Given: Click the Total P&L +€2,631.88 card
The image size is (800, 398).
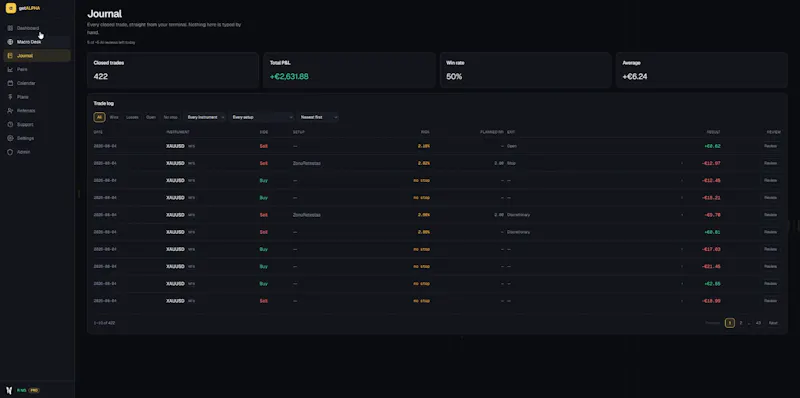Looking at the screenshot, I should (x=349, y=70).
